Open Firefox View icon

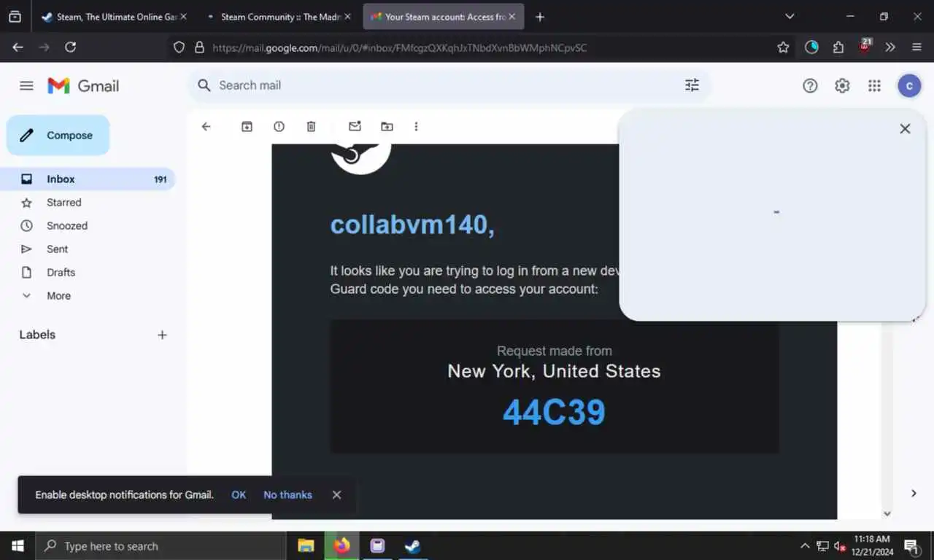click(x=15, y=17)
